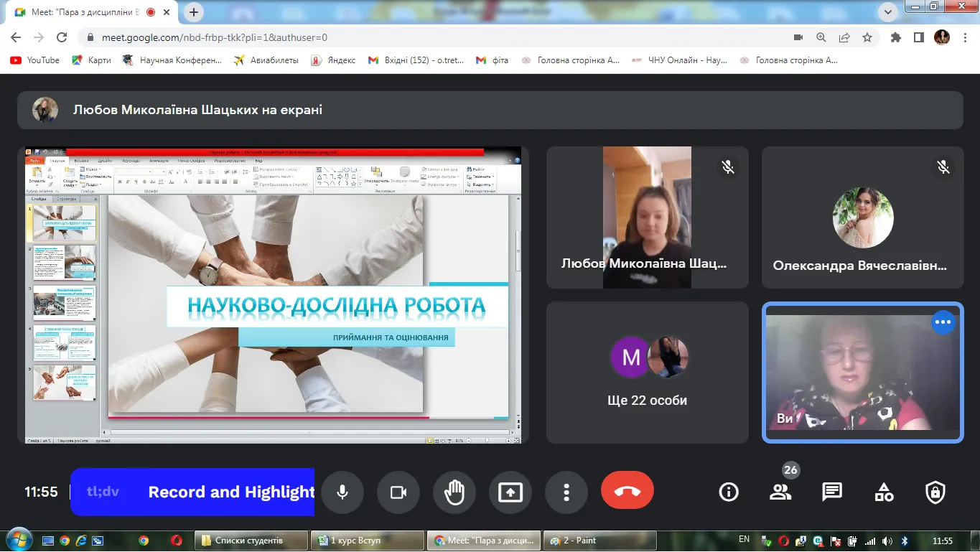The width and height of the screenshot is (980, 552).
Task: Click the 11:55 taskbar clock
Action: click(942, 541)
